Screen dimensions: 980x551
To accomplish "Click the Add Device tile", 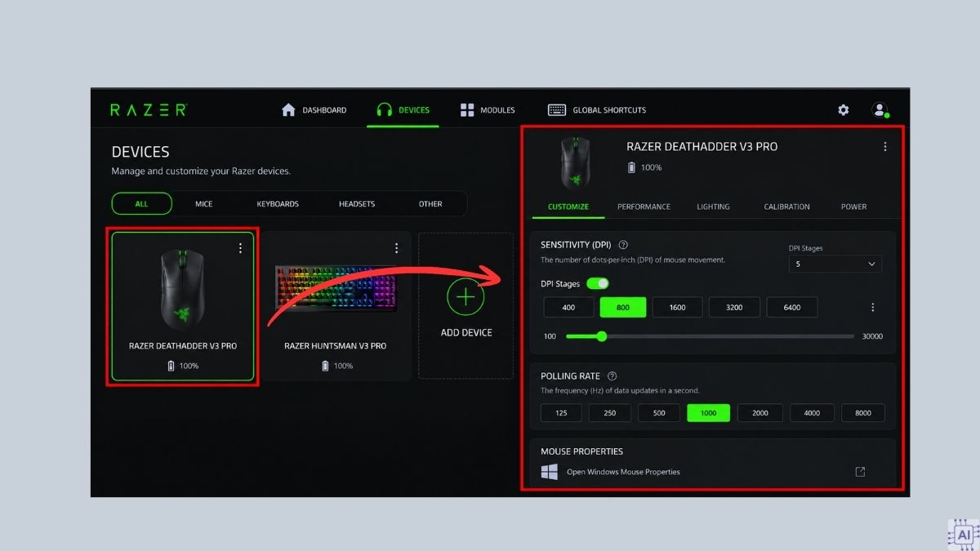I will (466, 306).
